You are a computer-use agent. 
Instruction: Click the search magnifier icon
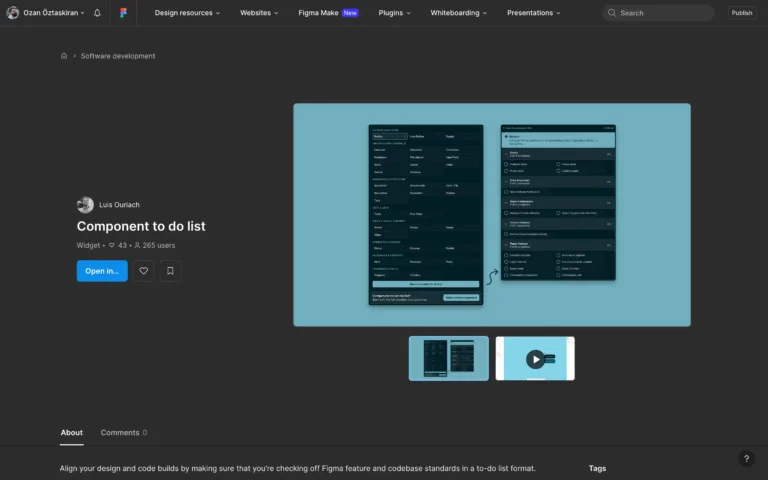[x=612, y=13]
